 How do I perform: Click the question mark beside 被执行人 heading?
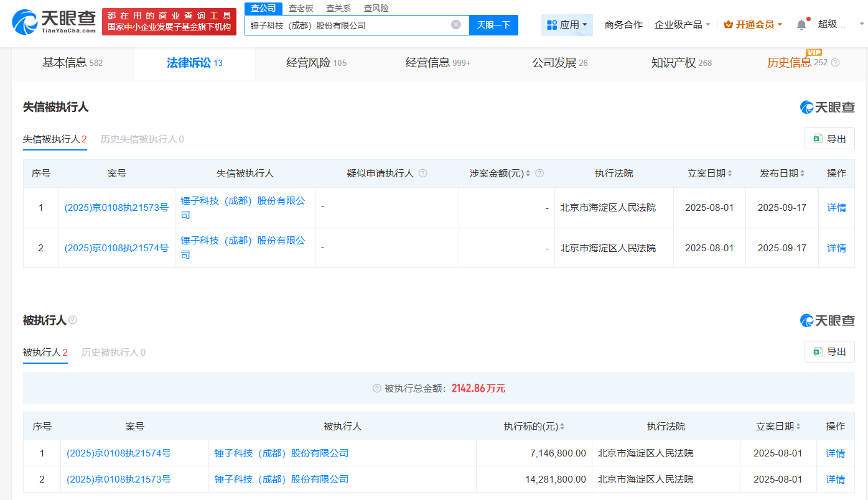tap(73, 320)
